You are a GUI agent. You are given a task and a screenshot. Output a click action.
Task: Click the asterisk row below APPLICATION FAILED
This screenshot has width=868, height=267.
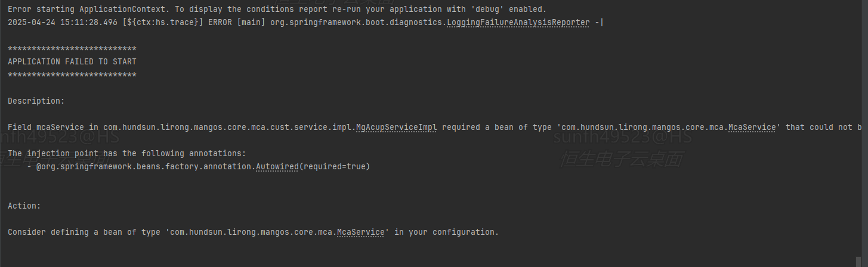[x=72, y=75]
